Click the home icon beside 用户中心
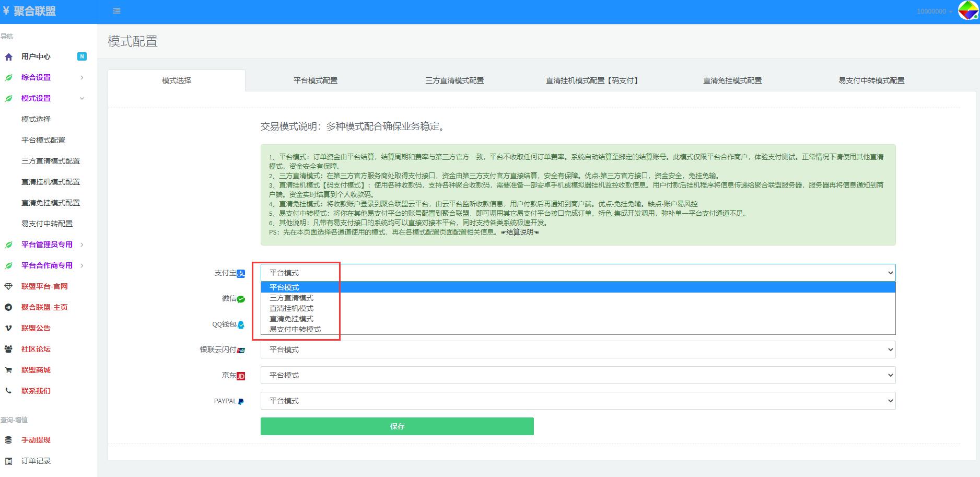The height and width of the screenshot is (477, 980). click(x=8, y=57)
